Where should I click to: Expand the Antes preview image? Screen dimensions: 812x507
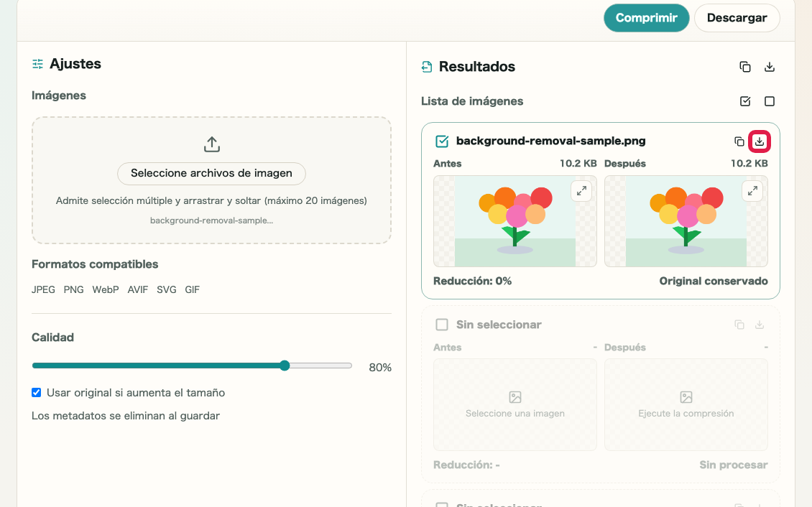pos(581,191)
